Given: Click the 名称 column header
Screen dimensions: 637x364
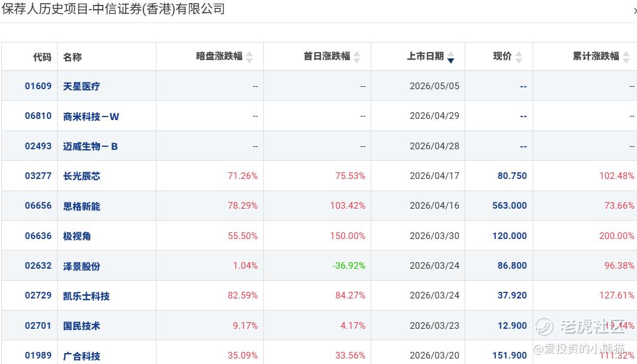Looking at the screenshot, I should [x=72, y=57].
